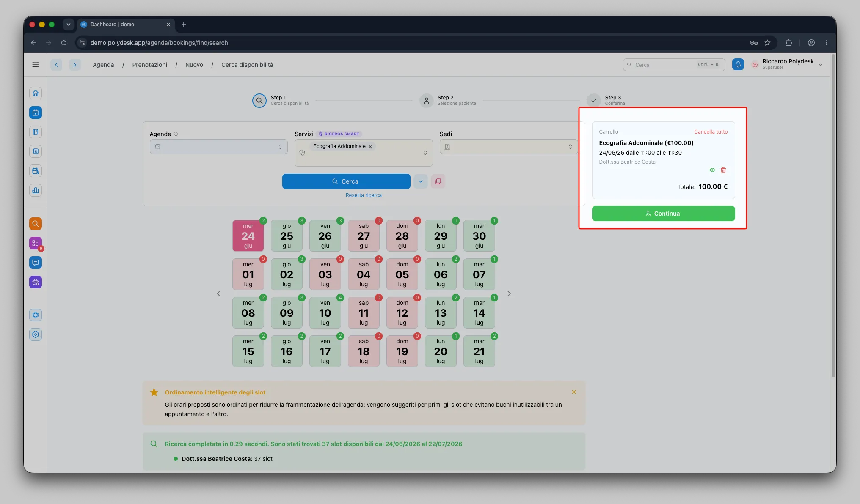The height and width of the screenshot is (504, 860).
Task: Go to Step 2 Selezione paziente
Action: (448, 100)
